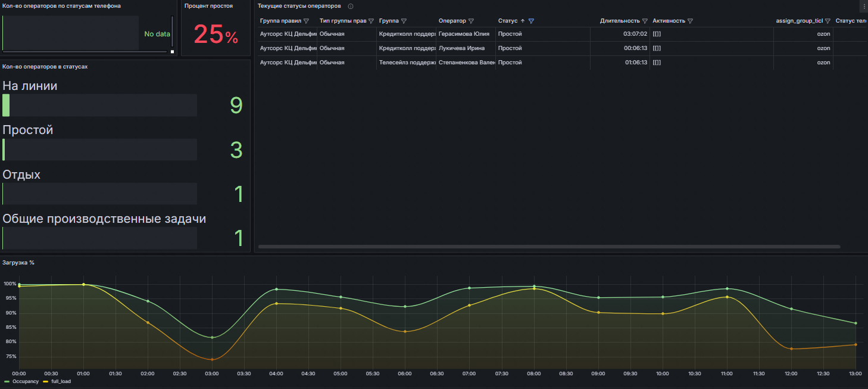Toggle full_load series in chart legend

(x=60, y=381)
